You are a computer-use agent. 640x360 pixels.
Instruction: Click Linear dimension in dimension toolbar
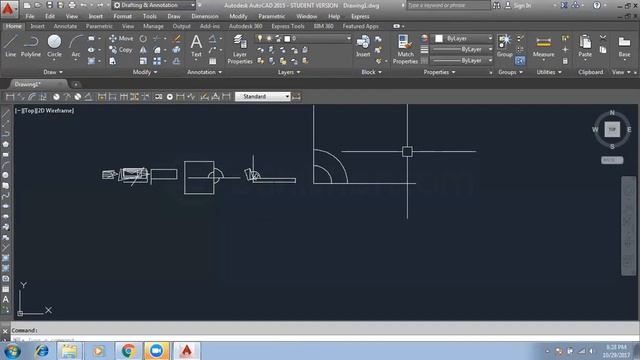click(10, 96)
